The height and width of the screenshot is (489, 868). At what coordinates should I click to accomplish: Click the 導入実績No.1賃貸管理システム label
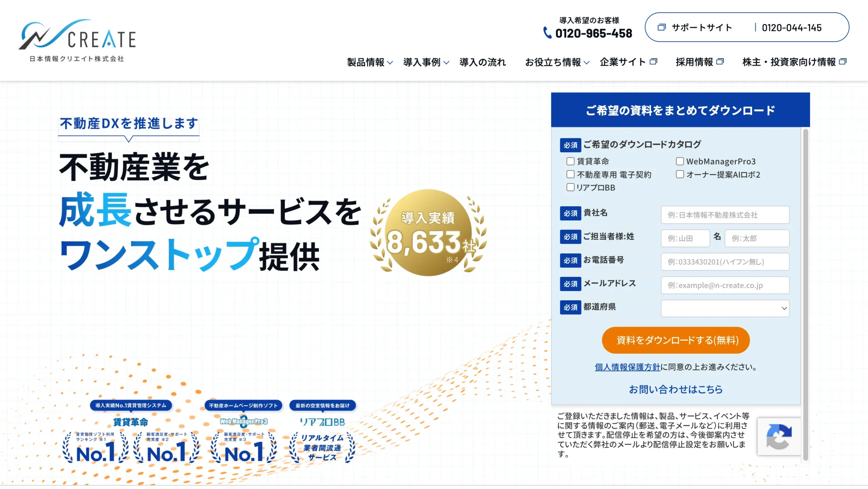click(x=131, y=405)
